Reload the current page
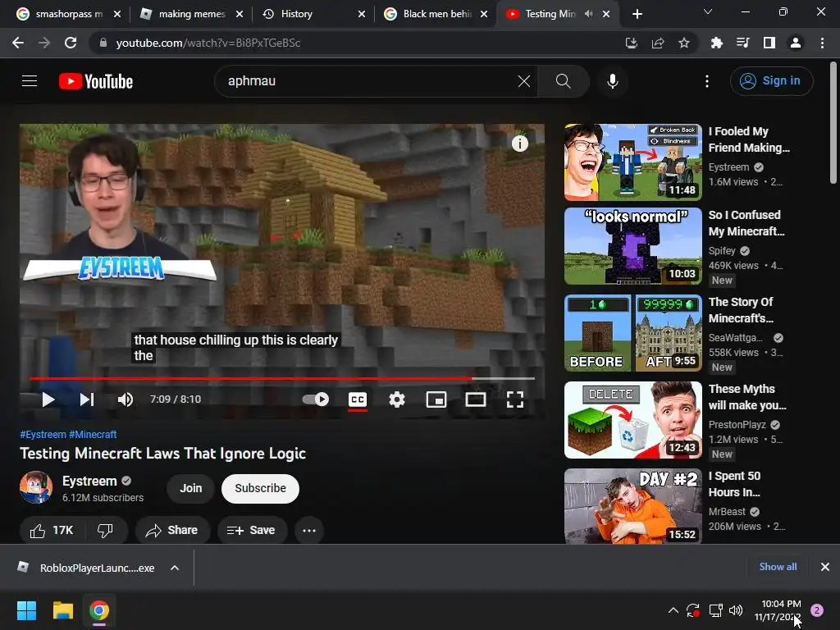The width and height of the screenshot is (840, 630). (71, 43)
